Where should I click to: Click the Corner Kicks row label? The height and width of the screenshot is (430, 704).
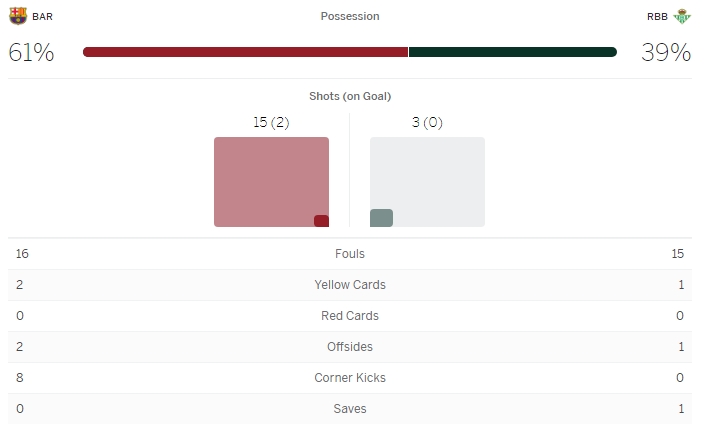pyautogui.click(x=350, y=378)
